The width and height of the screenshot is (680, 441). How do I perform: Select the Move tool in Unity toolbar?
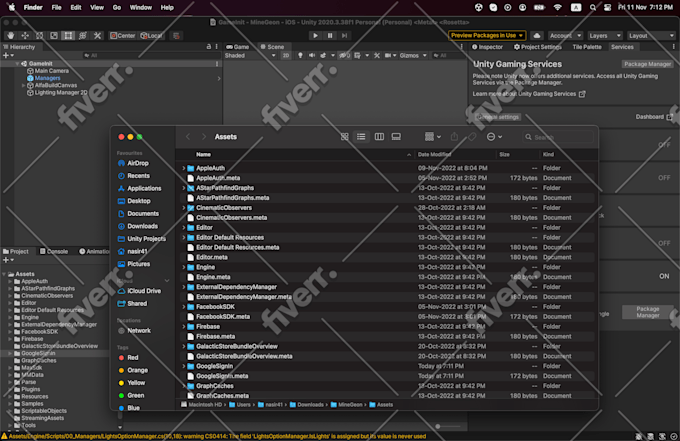click(x=25, y=36)
